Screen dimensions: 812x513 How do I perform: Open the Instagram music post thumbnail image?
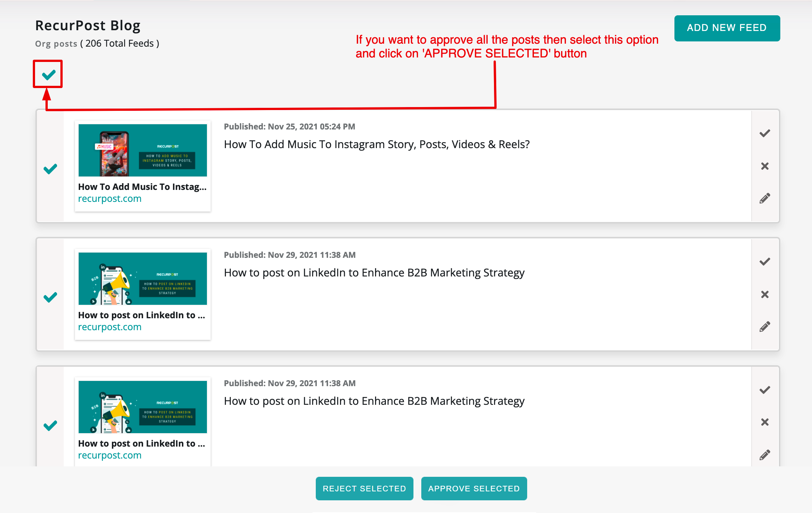[x=142, y=150]
